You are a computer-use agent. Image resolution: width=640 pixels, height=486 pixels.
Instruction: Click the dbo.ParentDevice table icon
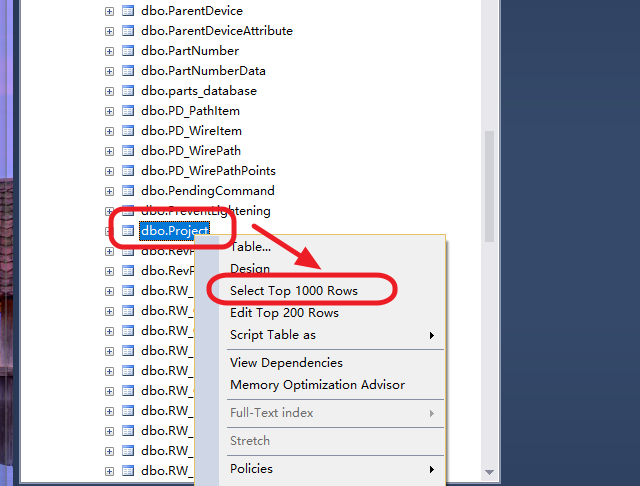tap(128, 11)
